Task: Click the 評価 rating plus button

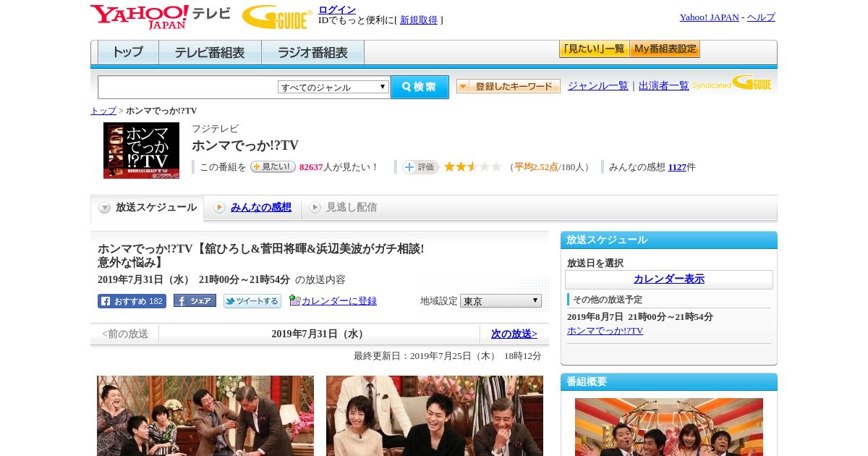Action: 421,167
